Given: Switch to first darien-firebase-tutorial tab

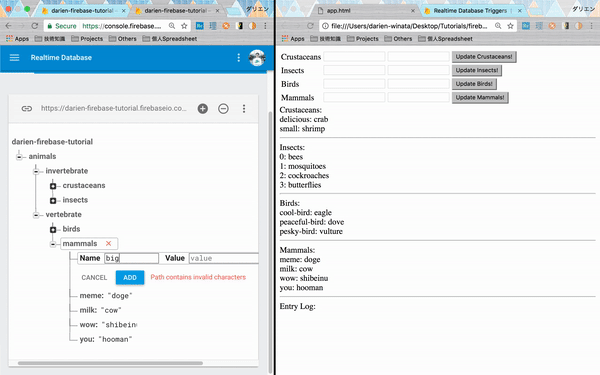Looking at the screenshot, I should pyautogui.click(x=82, y=11).
